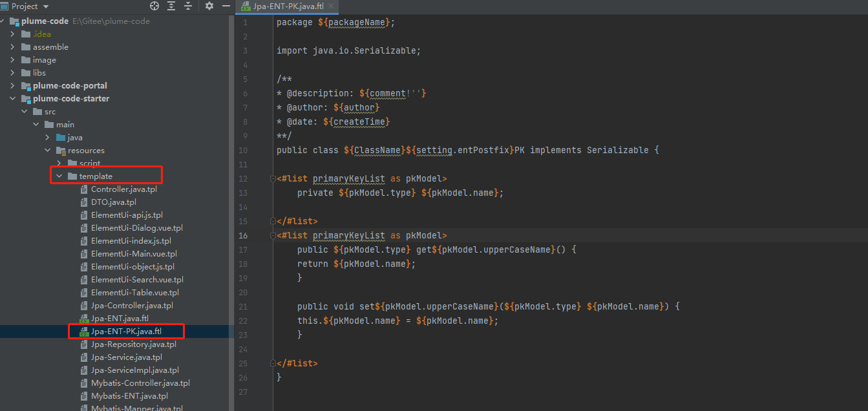Click 'import java.io.Serializable;' line

[348, 50]
